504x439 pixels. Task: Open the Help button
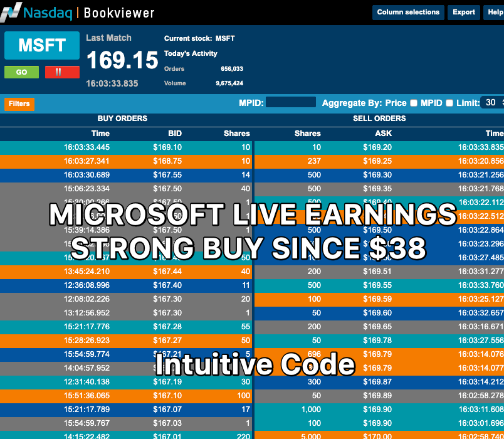coord(495,12)
